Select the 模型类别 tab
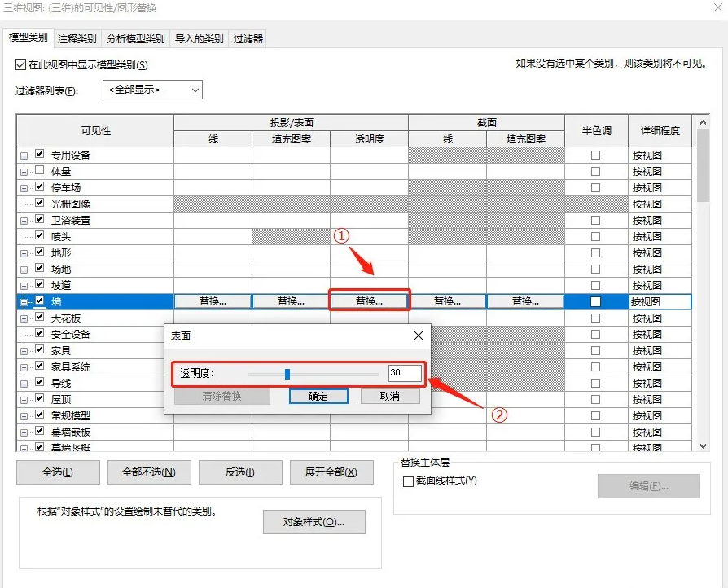Screen dimensions: 728x588 (x=28, y=37)
